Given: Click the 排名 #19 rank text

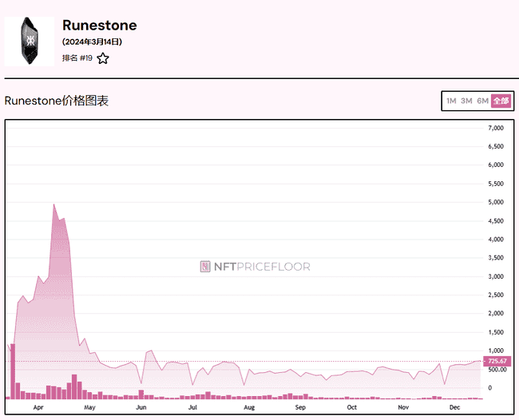Looking at the screenshot, I should coord(77,58).
